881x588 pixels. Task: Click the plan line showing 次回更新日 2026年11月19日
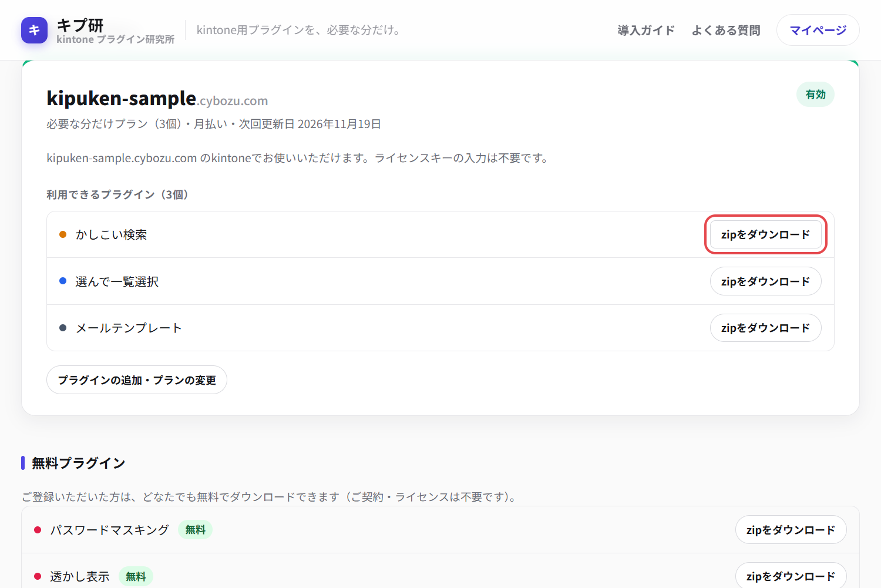(214, 124)
